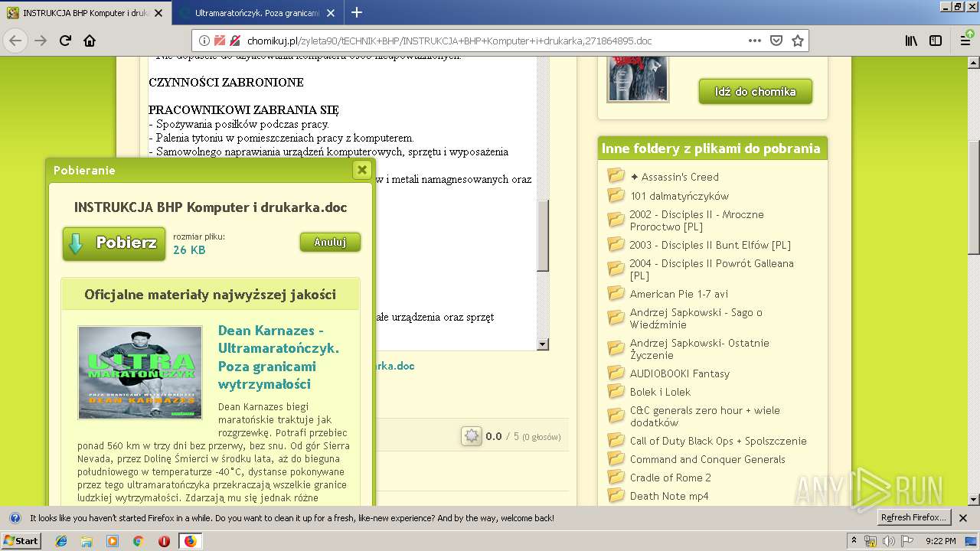Launch Chrome from the taskbar
Screen dimensions: 980x551
pyautogui.click(x=138, y=541)
